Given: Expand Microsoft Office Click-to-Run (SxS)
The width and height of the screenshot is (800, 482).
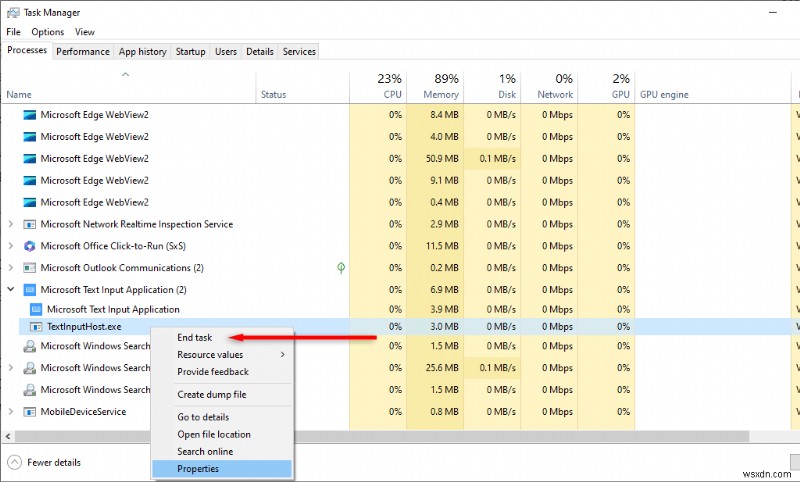Looking at the screenshot, I should point(11,246).
